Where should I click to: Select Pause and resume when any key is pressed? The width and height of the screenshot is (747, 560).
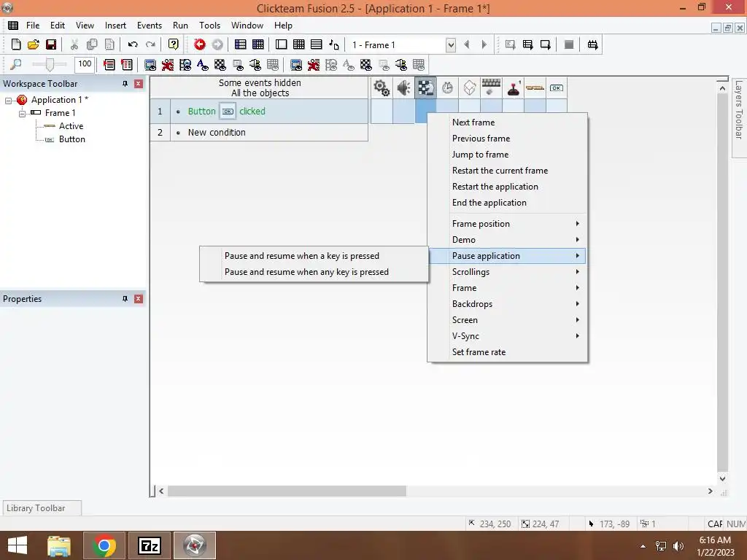(314, 272)
